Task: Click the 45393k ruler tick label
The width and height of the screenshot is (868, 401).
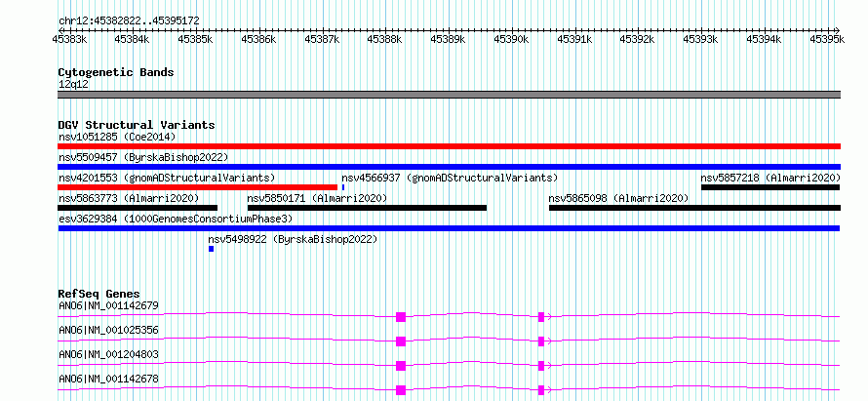Action: [701, 39]
